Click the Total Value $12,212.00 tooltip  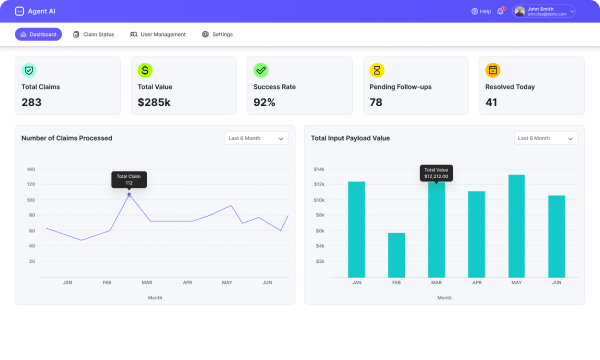(436, 173)
